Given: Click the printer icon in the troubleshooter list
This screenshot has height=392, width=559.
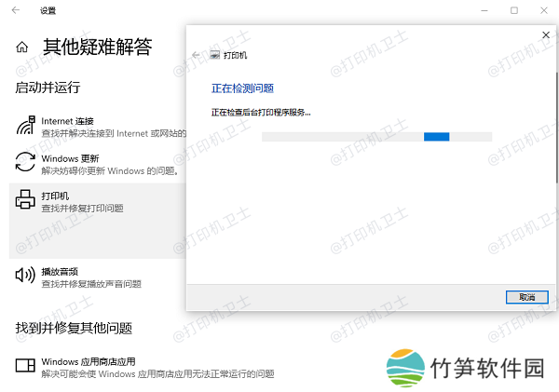Looking at the screenshot, I should click(25, 200).
